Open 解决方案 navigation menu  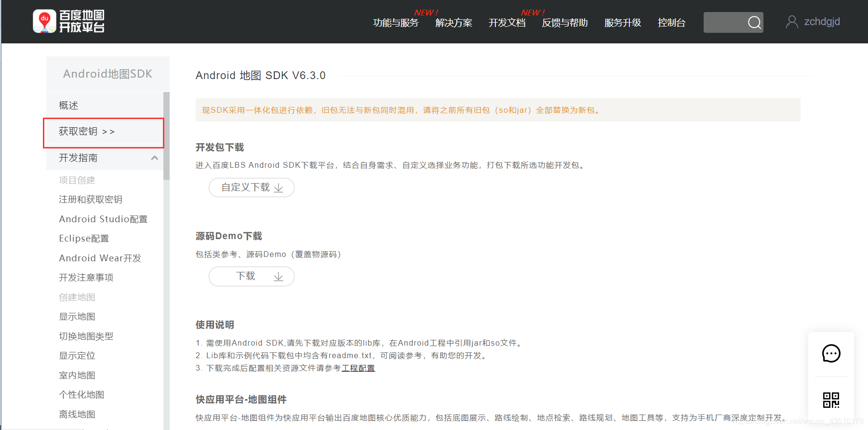454,23
